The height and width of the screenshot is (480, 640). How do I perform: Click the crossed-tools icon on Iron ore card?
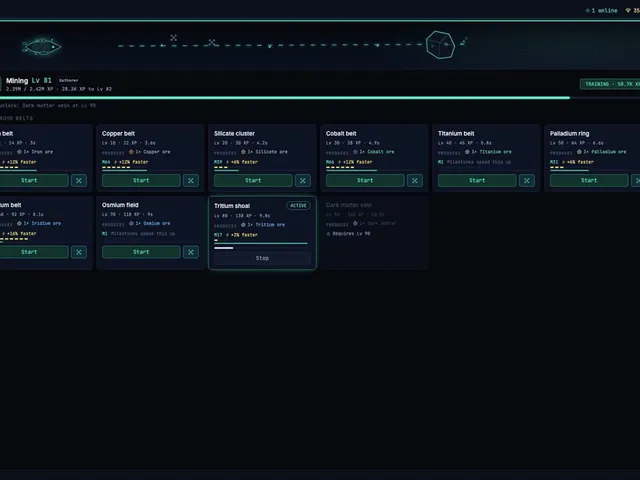pos(79,180)
